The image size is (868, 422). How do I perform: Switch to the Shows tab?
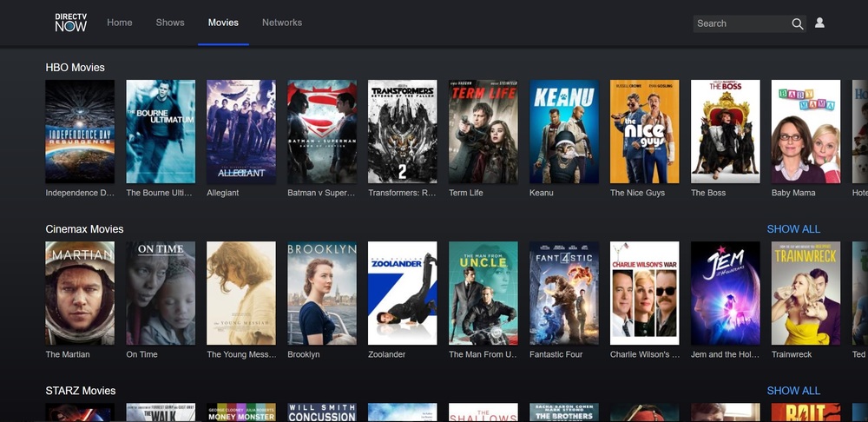pos(170,23)
